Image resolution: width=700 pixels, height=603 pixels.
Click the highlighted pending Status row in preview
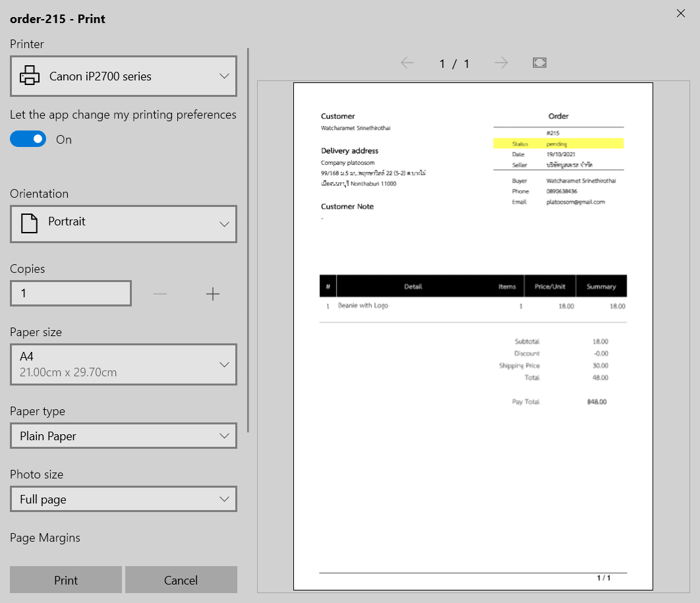pos(558,144)
